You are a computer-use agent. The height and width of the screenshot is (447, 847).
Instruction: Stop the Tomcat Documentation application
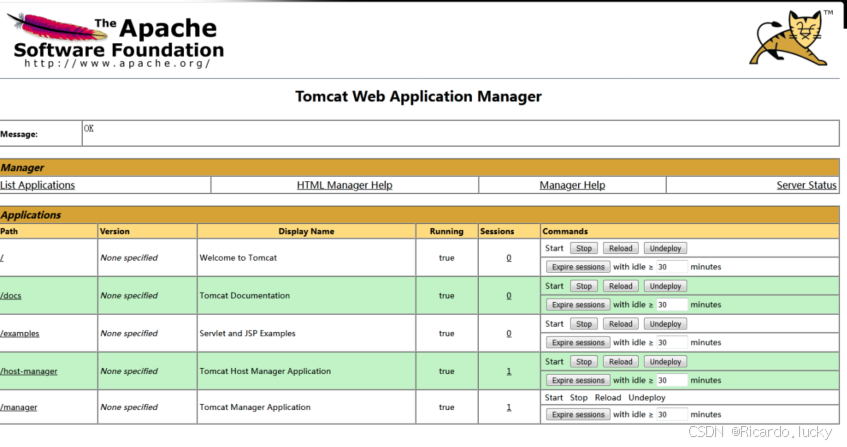coord(584,286)
